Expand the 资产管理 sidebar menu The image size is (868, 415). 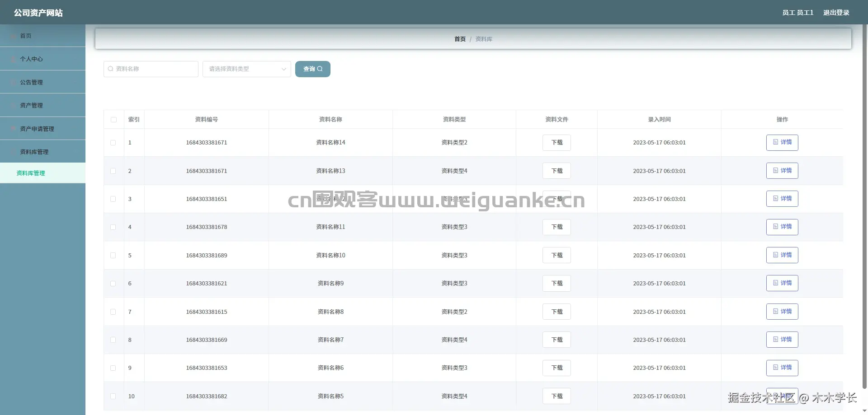42,105
